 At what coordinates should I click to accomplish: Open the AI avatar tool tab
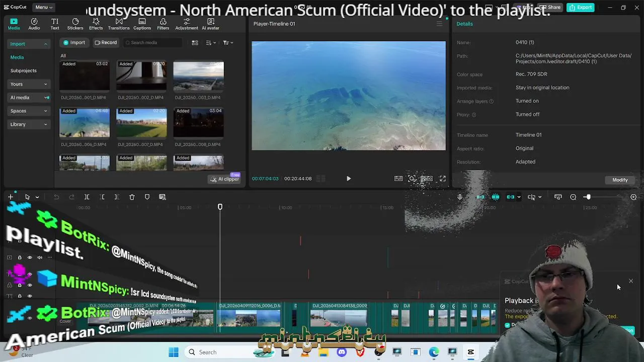pos(211,24)
